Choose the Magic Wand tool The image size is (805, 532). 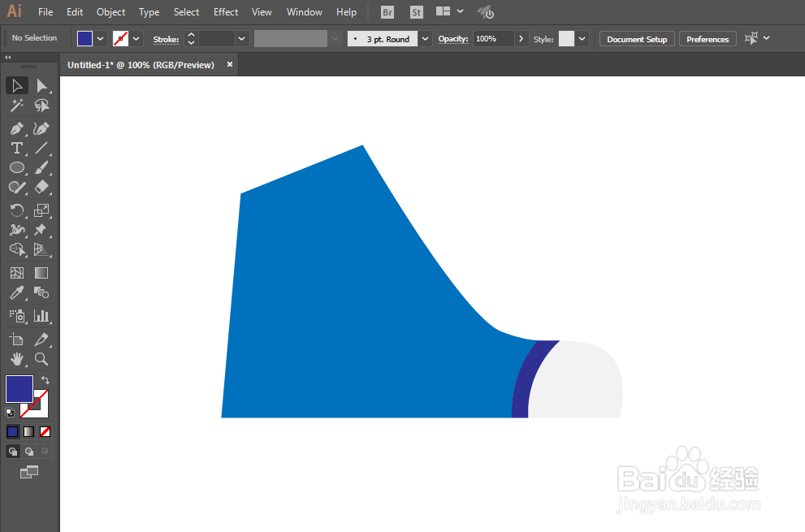click(x=17, y=106)
